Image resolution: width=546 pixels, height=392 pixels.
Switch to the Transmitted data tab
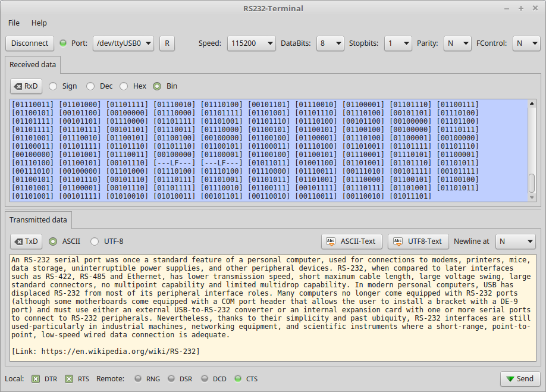tap(38, 220)
